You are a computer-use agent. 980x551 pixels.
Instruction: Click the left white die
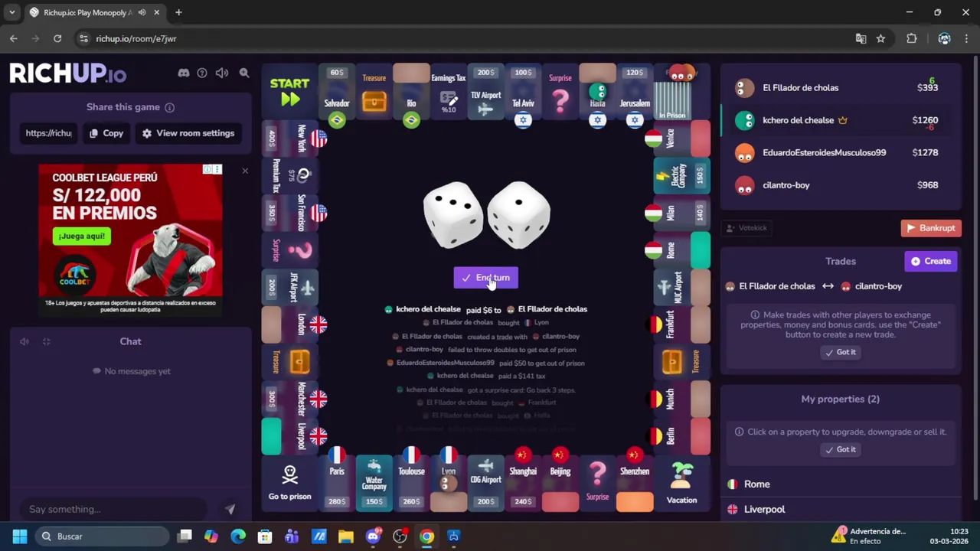tap(452, 214)
